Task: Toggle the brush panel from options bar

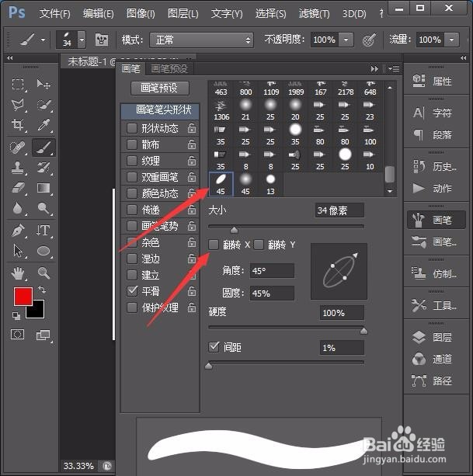Action: (x=102, y=40)
